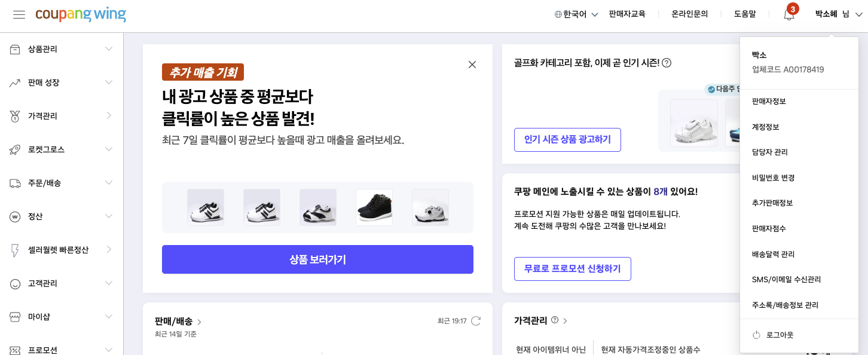Click 무료로 프로모션 신청하기
The height and width of the screenshot is (355, 868).
point(572,269)
